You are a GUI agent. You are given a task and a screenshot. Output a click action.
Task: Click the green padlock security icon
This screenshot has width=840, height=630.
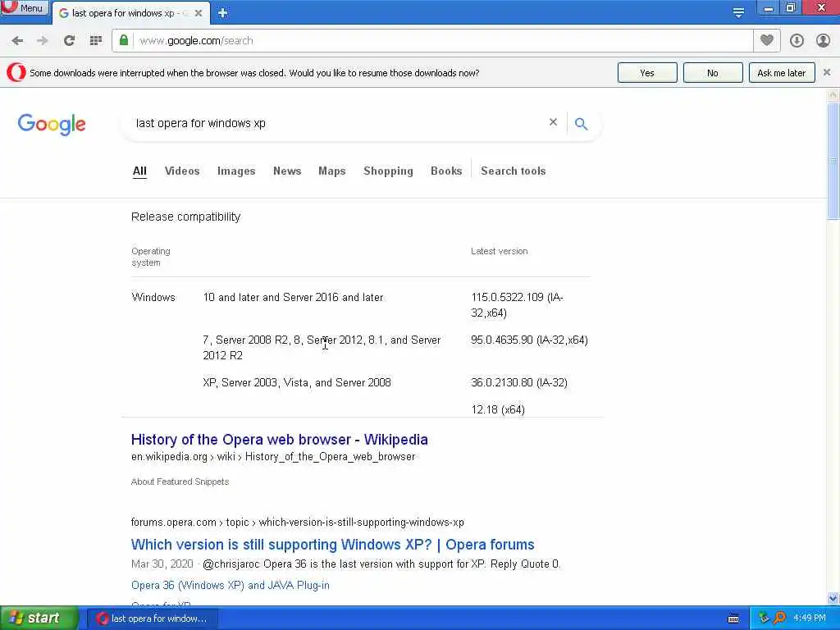[124, 40]
